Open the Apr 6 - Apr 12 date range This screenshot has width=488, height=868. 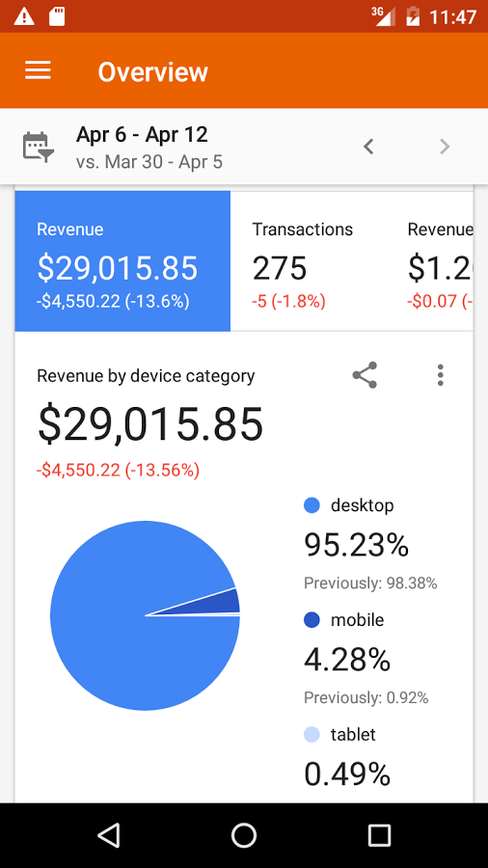(142, 134)
